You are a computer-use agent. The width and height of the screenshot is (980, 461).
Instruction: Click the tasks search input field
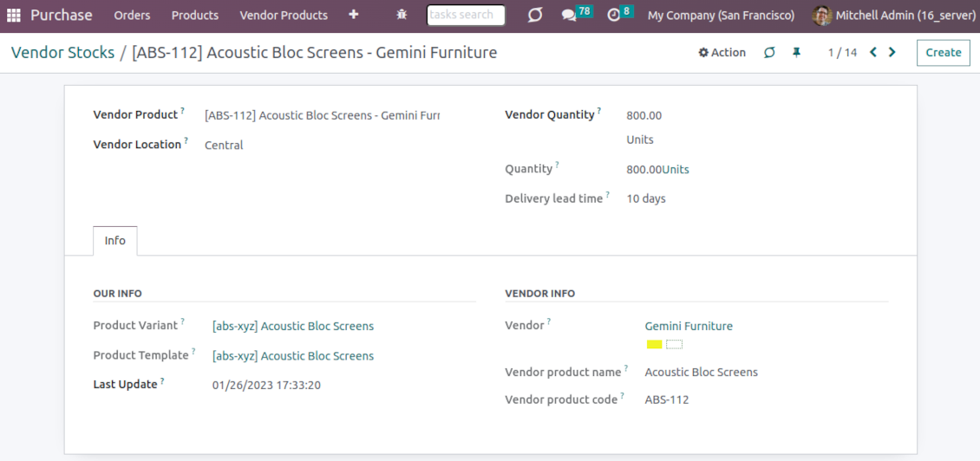coord(466,15)
